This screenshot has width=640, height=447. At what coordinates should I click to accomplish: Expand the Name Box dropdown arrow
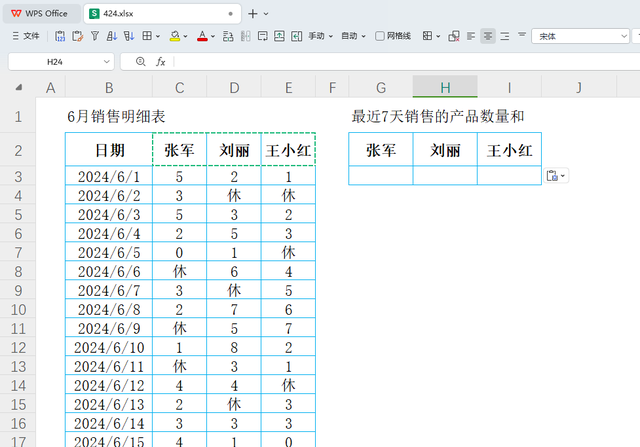[x=107, y=62]
